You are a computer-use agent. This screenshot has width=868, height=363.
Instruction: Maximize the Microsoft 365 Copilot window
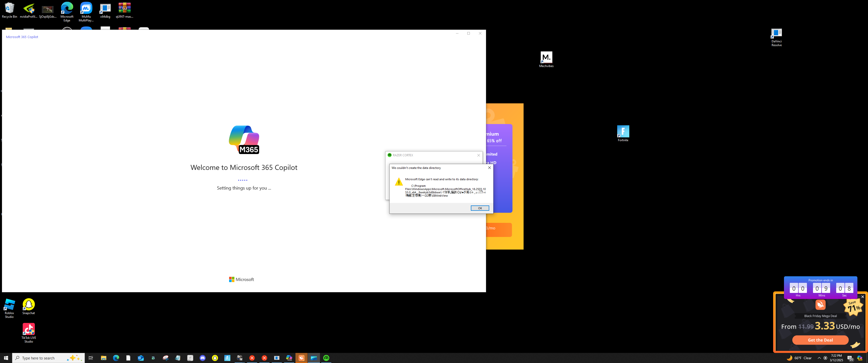pos(468,33)
